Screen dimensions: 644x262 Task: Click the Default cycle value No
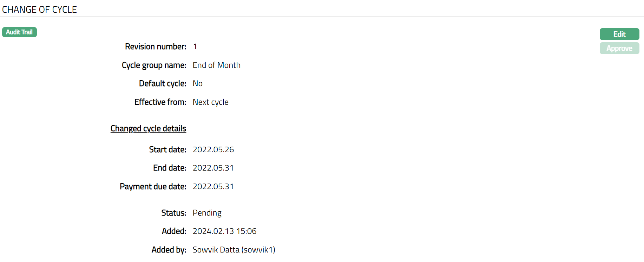197,83
